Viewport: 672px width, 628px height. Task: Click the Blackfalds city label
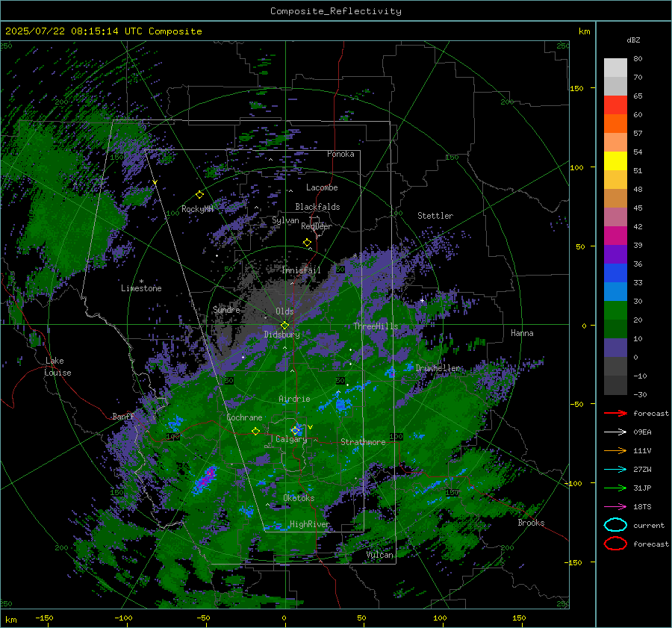tap(317, 207)
